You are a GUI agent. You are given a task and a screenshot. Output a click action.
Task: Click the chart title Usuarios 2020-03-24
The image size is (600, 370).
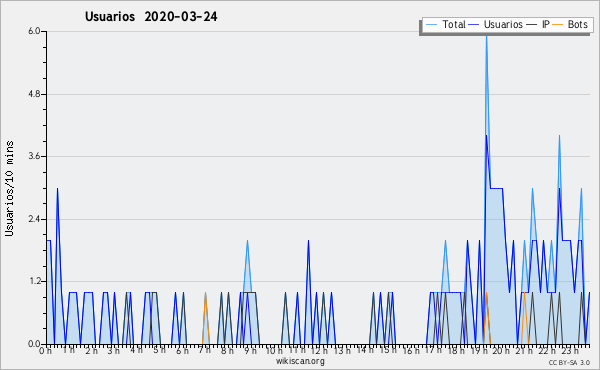(151, 16)
